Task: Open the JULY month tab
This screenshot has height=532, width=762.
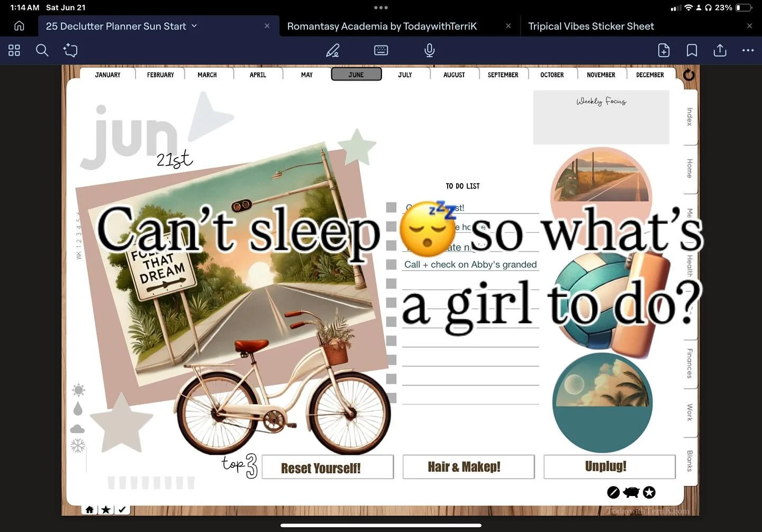Action: [405, 75]
